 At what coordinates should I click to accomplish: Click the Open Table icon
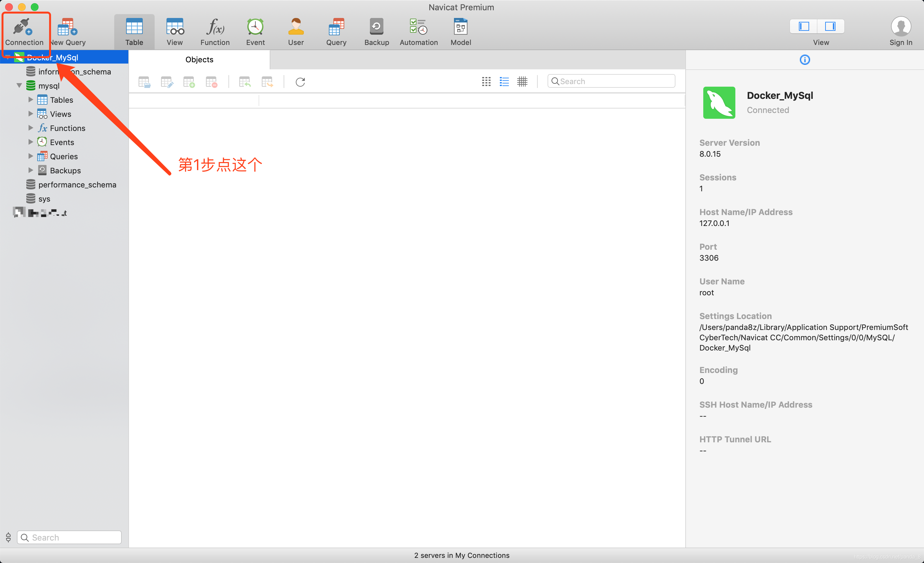tap(144, 82)
